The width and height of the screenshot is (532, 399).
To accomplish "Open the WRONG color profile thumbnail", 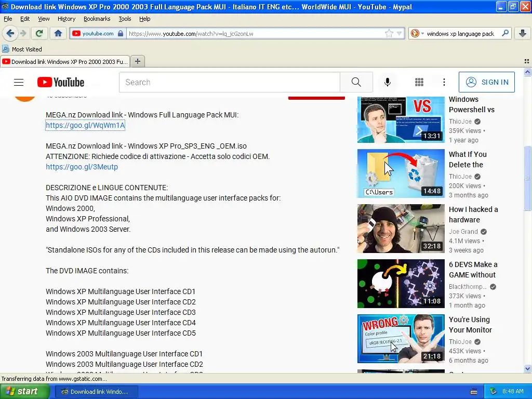I will click(401, 338).
